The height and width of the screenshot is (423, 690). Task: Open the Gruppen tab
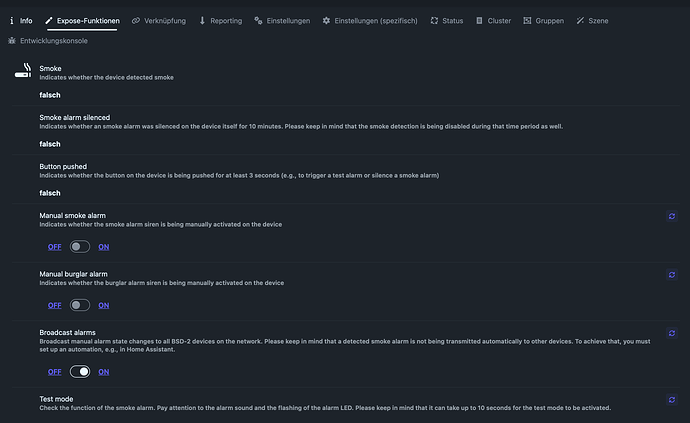(543, 21)
